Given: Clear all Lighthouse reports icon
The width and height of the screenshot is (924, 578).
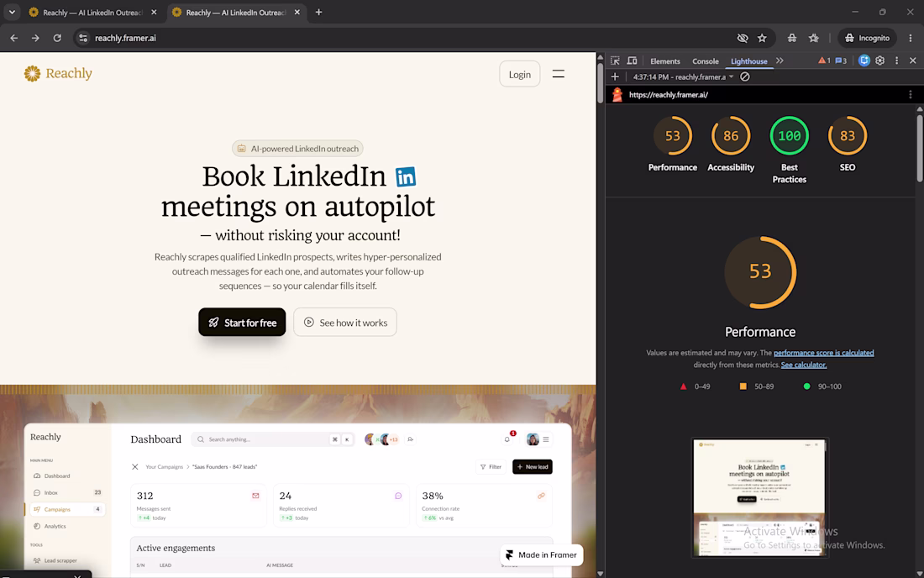Looking at the screenshot, I should point(745,76).
